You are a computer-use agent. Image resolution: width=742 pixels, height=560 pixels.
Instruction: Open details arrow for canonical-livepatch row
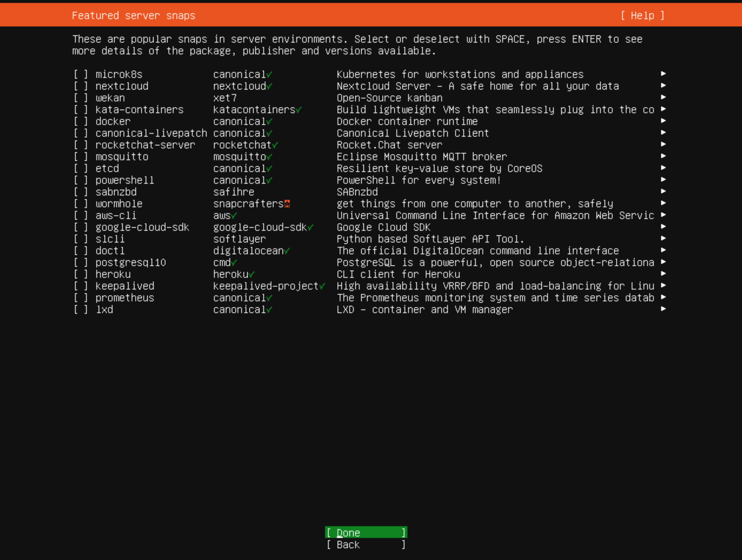[x=663, y=133]
